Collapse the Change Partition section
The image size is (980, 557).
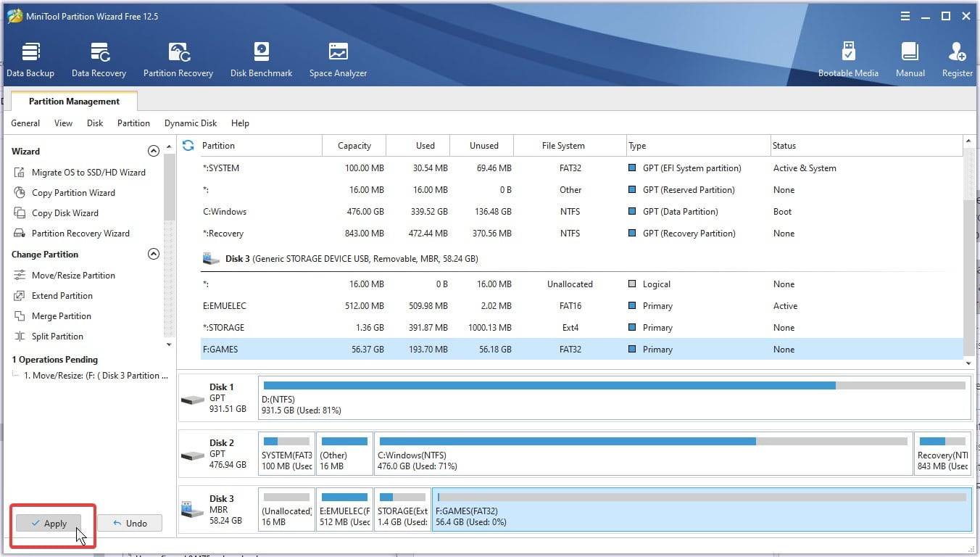coord(154,255)
